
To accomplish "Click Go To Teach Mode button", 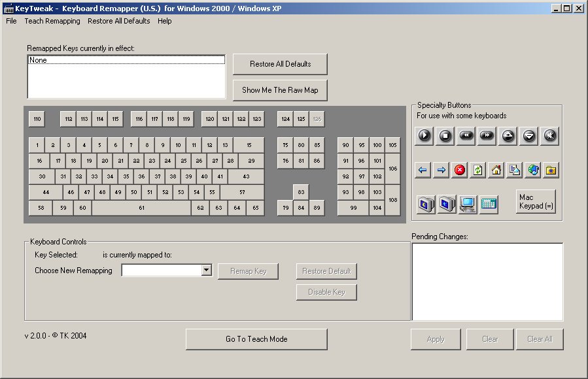I will coord(256,339).
